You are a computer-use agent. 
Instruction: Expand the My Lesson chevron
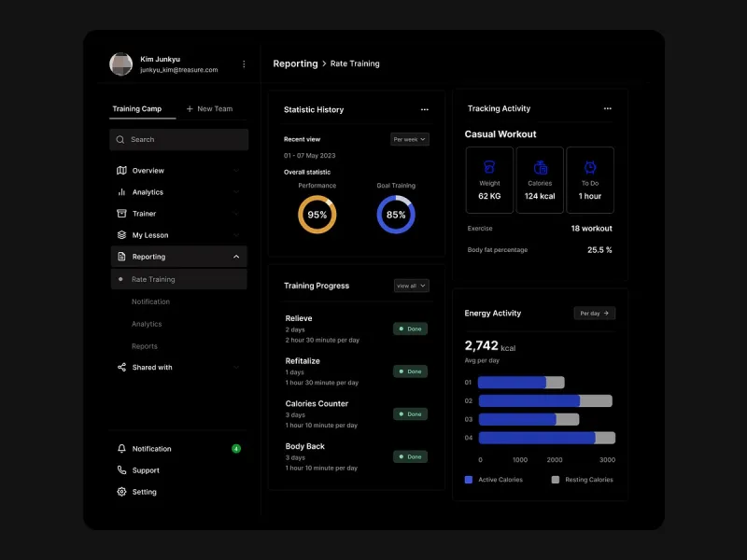point(236,235)
